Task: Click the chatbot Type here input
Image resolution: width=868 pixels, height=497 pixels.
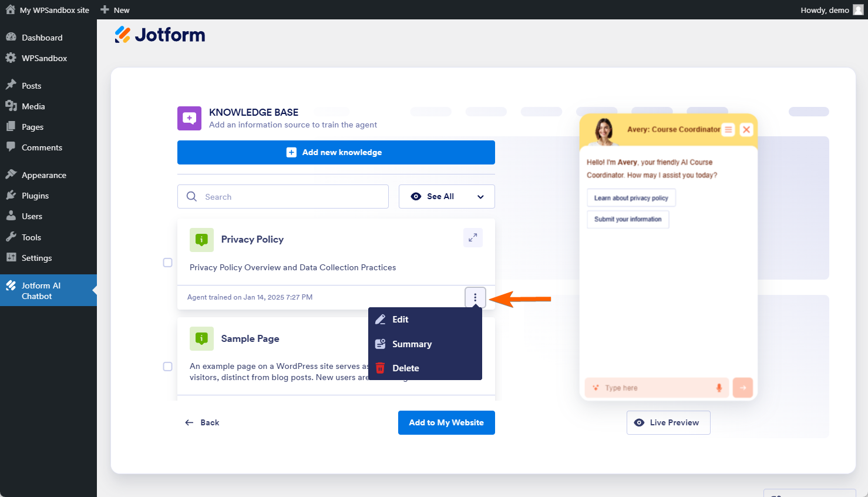Action: 657,388
